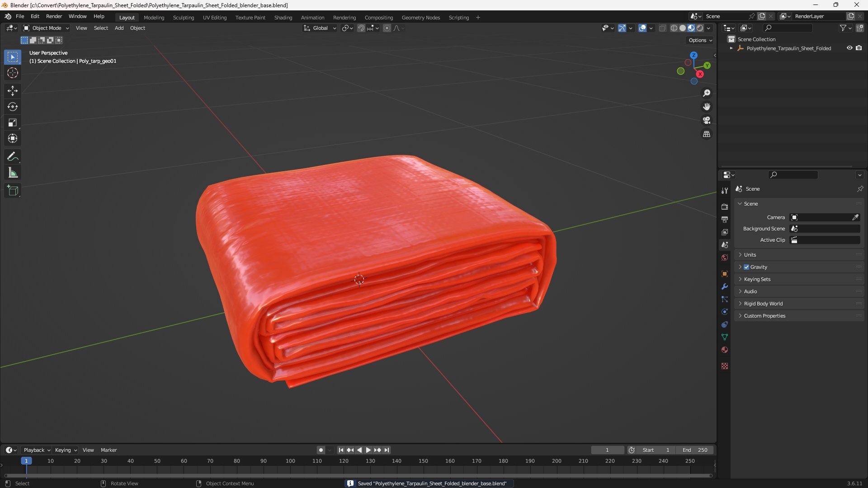Viewport: 868px width, 488px height.
Task: Toggle proportional editing button
Action: coord(387,28)
